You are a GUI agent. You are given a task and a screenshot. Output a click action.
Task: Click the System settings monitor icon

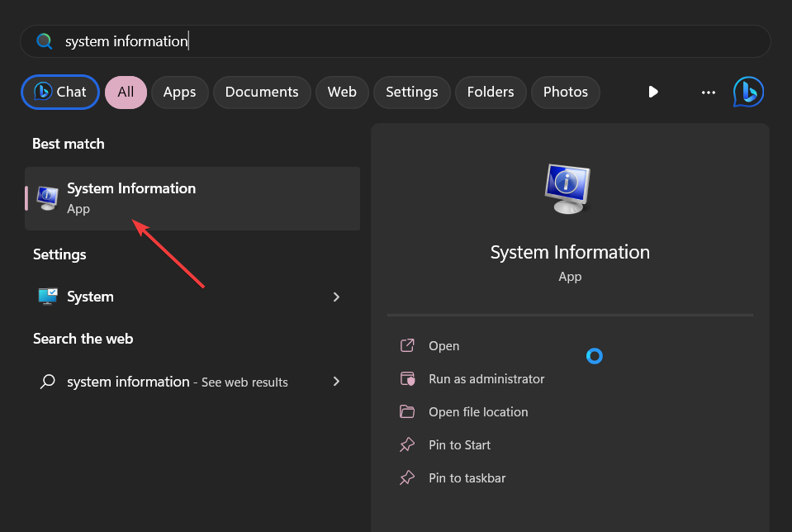48,297
